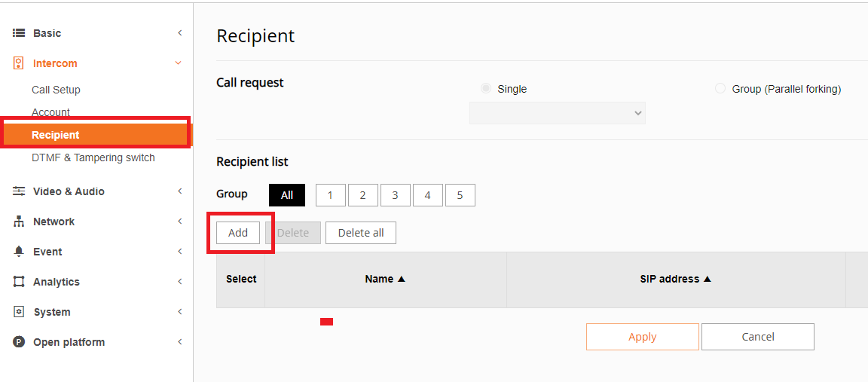Viewport: 868px width, 382px height.
Task: Click the Add recipient button
Action: tap(238, 233)
